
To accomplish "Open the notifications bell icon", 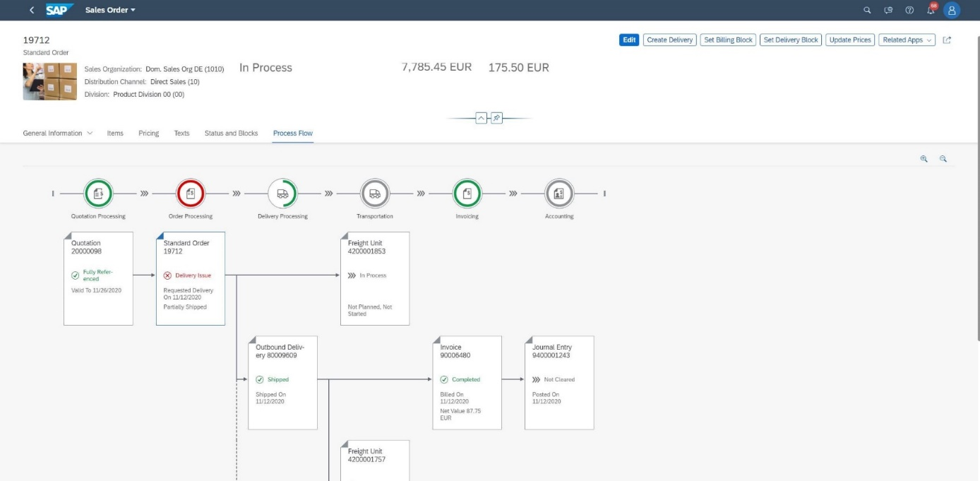I will pos(932,10).
